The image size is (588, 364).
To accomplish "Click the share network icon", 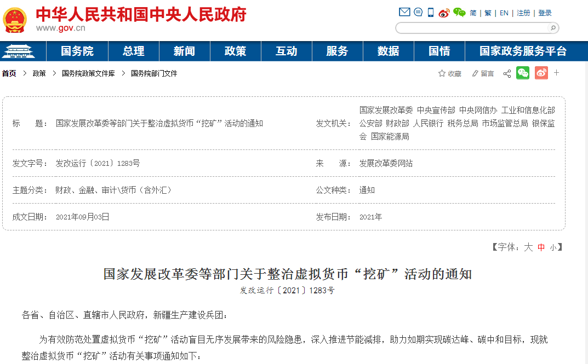I will pyautogui.click(x=506, y=73).
